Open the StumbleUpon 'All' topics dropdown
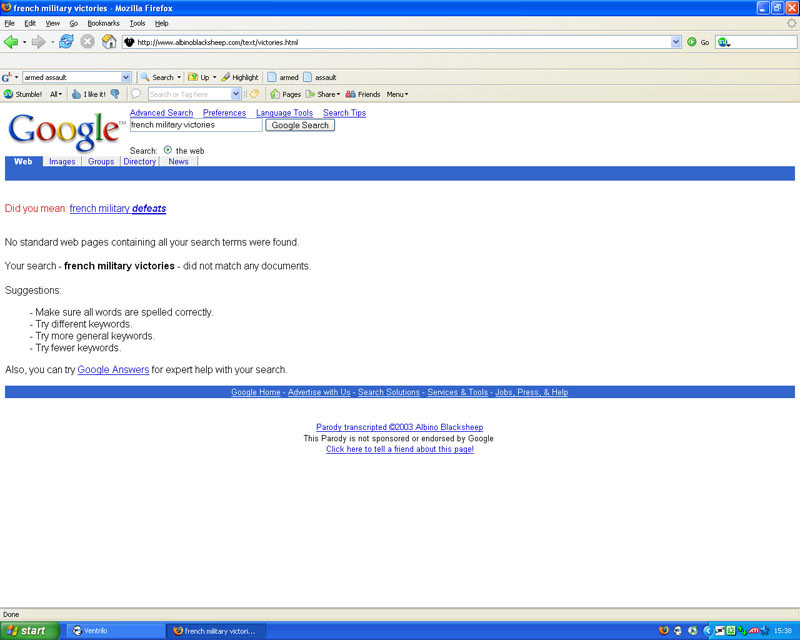 pyautogui.click(x=56, y=94)
